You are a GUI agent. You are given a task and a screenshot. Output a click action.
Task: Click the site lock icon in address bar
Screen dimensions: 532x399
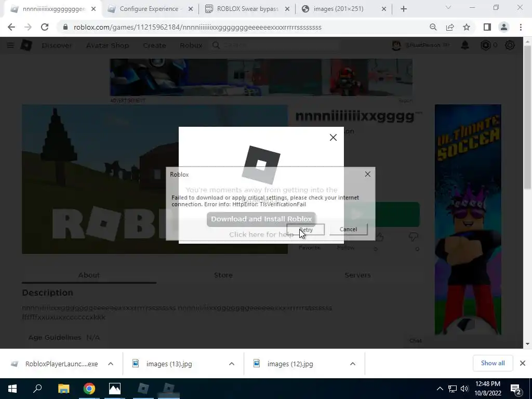pos(65,27)
